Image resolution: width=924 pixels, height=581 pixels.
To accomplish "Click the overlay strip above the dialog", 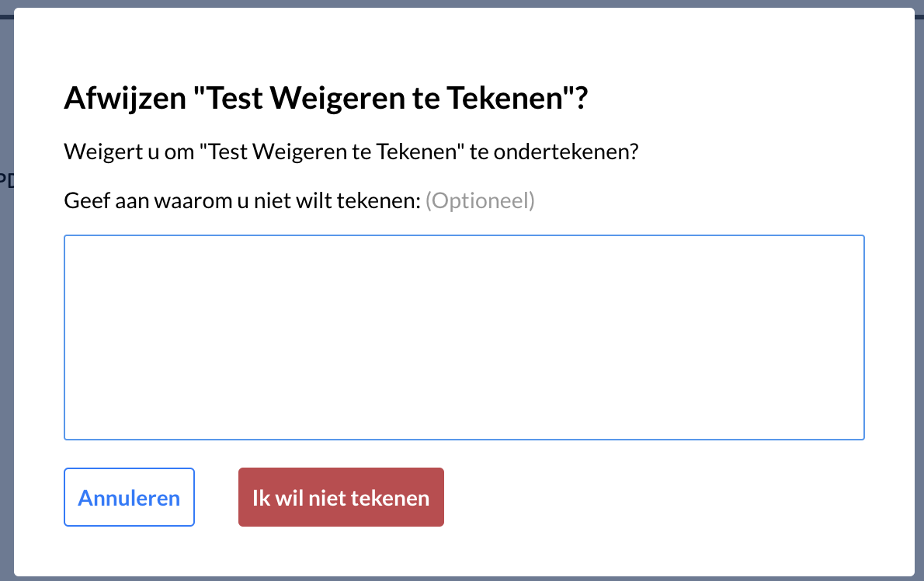I will point(462,4).
